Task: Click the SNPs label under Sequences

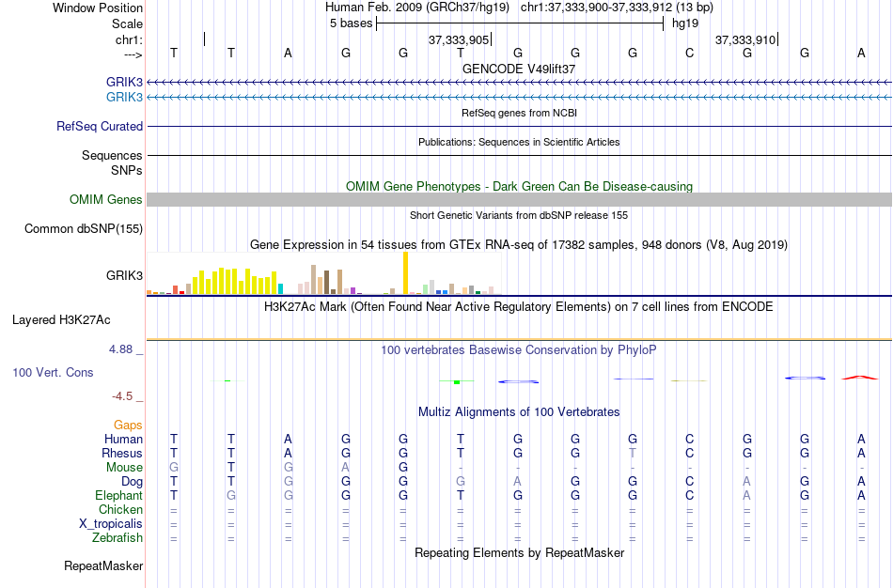Action: pos(127,170)
